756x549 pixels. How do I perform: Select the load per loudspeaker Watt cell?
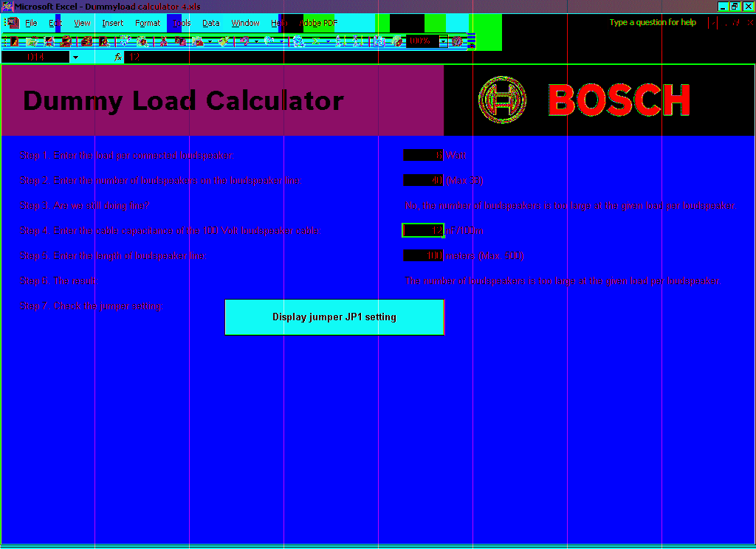tap(423, 155)
